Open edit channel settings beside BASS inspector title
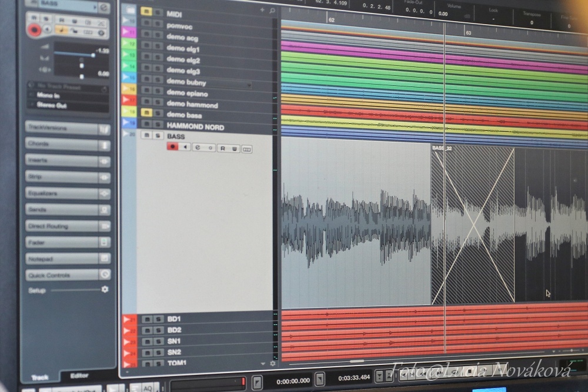This screenshot has width=588, height=392. pyautogui.click(x=104, y=7)
